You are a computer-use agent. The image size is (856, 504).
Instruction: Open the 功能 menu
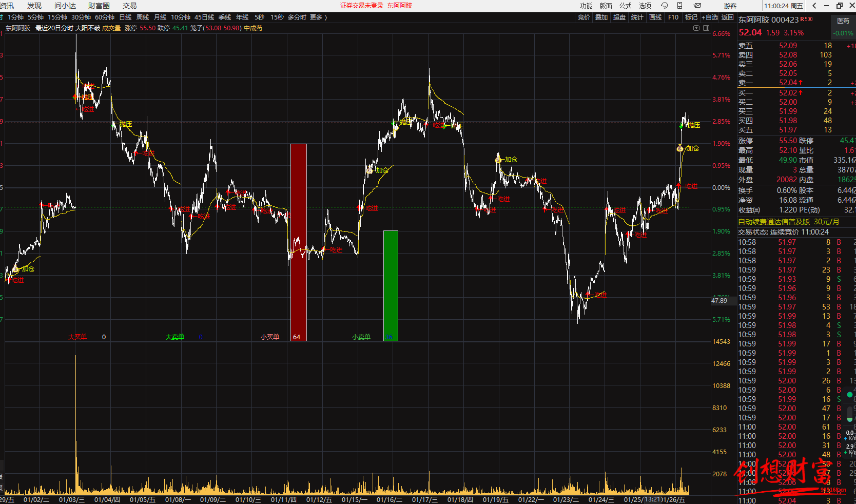coord(586,6)
